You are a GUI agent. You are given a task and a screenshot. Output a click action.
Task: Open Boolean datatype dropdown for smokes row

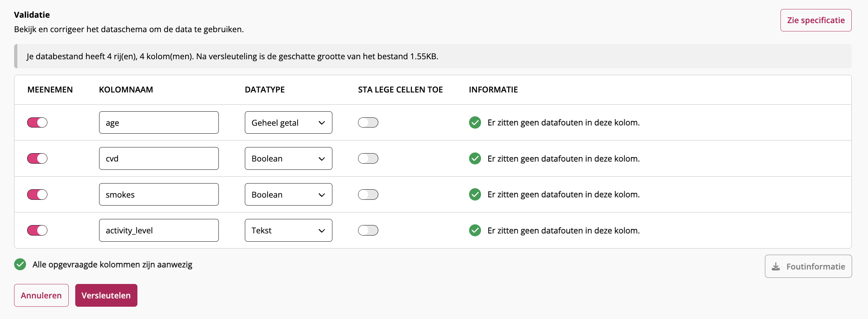288,194
